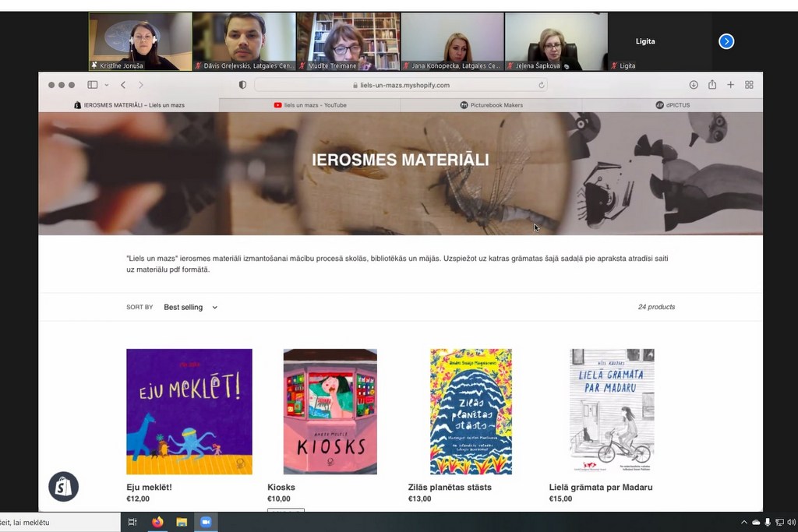The height and width of the screenshot is (532, 798).
Task: Open the downloads icon in Safari toolbar
Action: click(694, 85)
